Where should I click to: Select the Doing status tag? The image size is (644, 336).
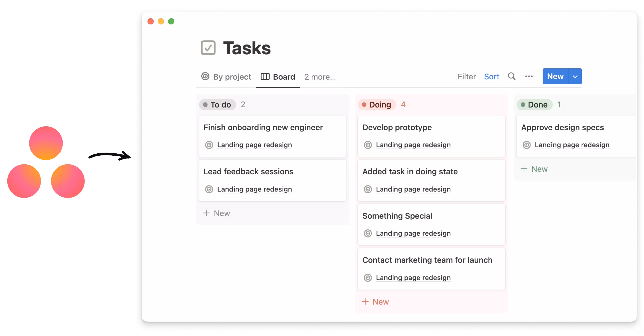pos(377,105)
